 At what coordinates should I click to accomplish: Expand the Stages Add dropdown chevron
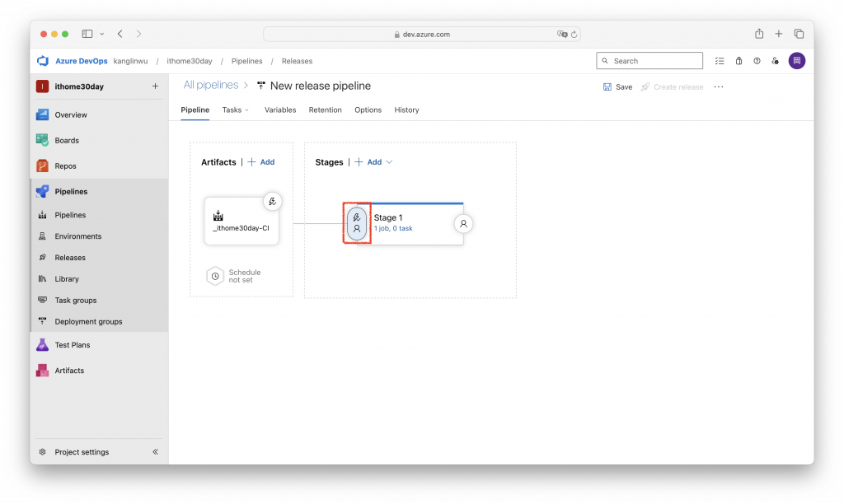389,162
